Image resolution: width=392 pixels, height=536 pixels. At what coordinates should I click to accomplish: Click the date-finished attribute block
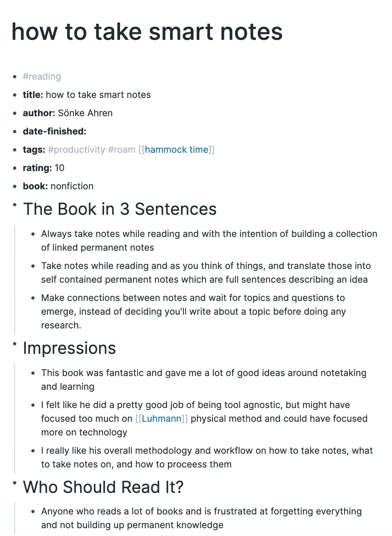point(54,132)
